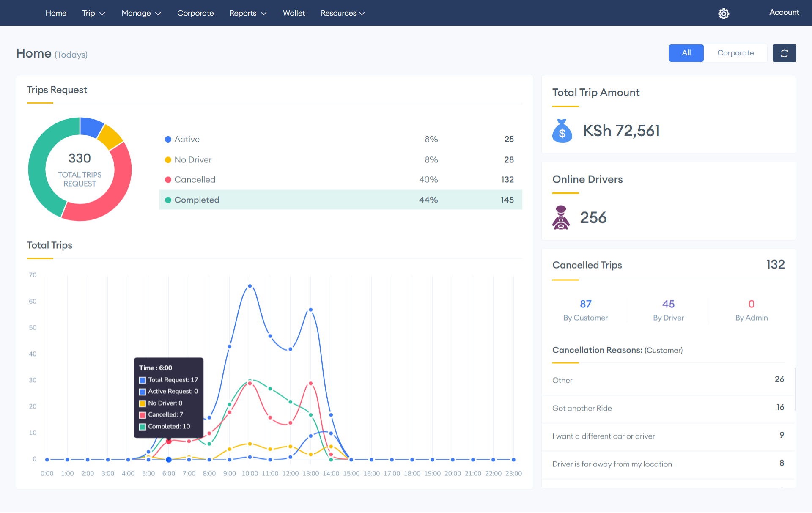Open the Manage dropdown
Image resolution: width=812 pixels, height=513 pixels.
click(x=141, y=13)
